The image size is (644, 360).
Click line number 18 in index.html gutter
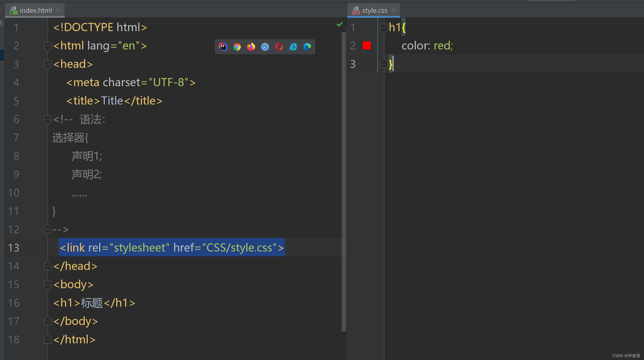[13, 339]
